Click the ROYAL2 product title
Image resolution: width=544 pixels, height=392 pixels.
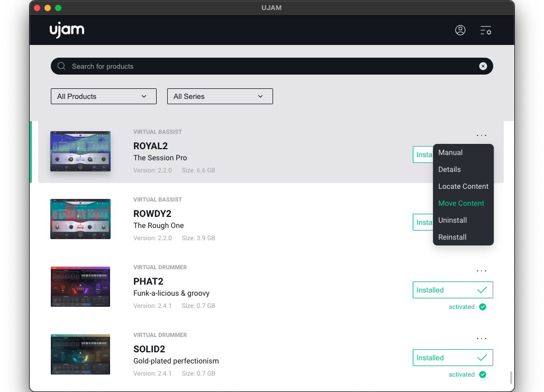(151, 145)
